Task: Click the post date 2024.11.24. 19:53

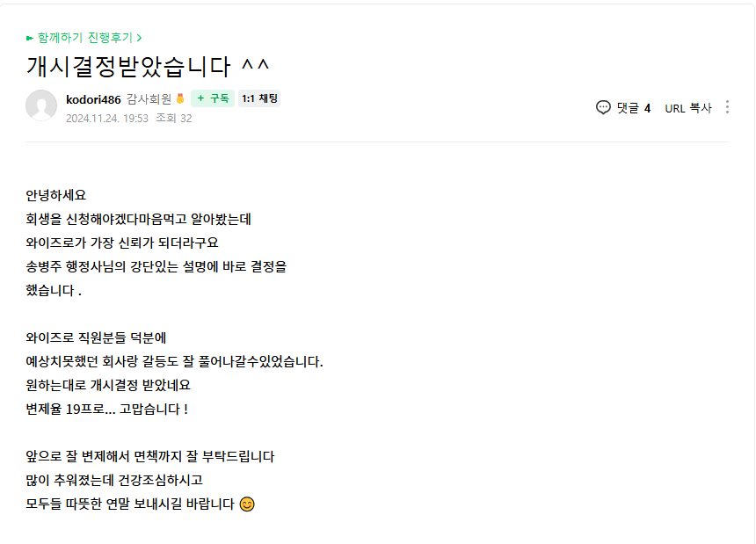Action: click(106, 118)
